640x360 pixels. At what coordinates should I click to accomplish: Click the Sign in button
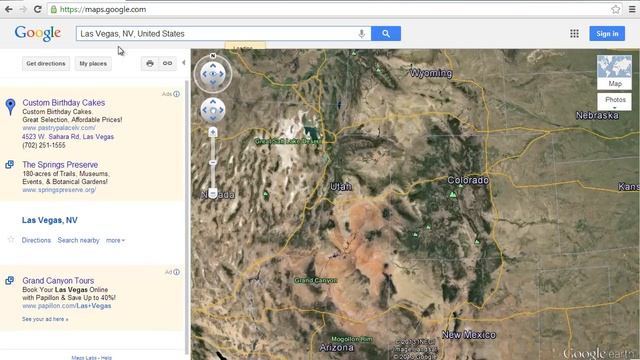point(607,33)
